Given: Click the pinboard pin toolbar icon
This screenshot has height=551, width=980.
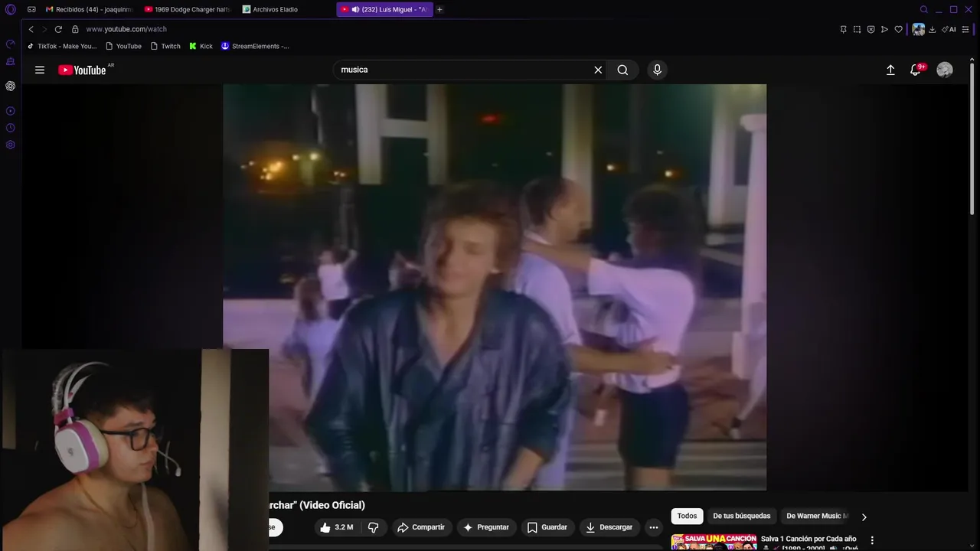Looking at the screenshot, I should (x=844, y=29).
